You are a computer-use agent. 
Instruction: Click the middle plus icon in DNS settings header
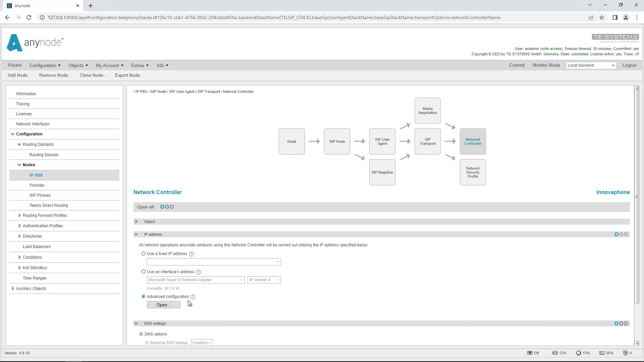coord(621,323)
